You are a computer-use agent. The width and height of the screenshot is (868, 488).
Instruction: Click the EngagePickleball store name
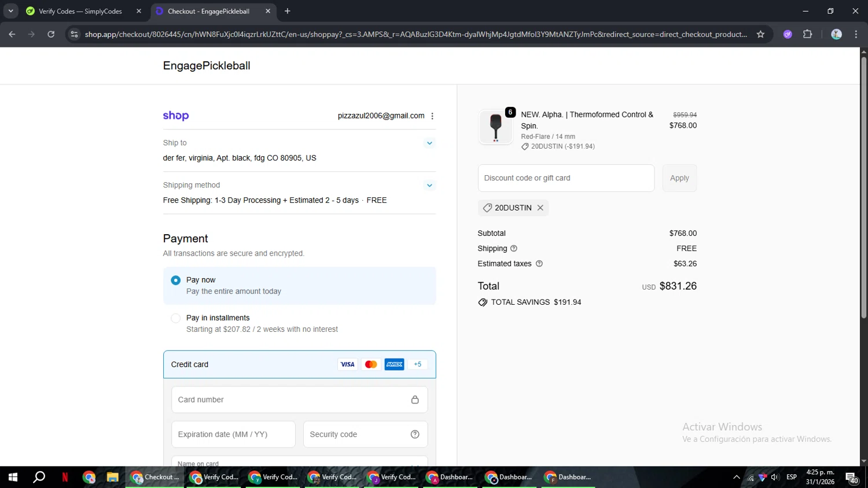click(x=207, y=66)
